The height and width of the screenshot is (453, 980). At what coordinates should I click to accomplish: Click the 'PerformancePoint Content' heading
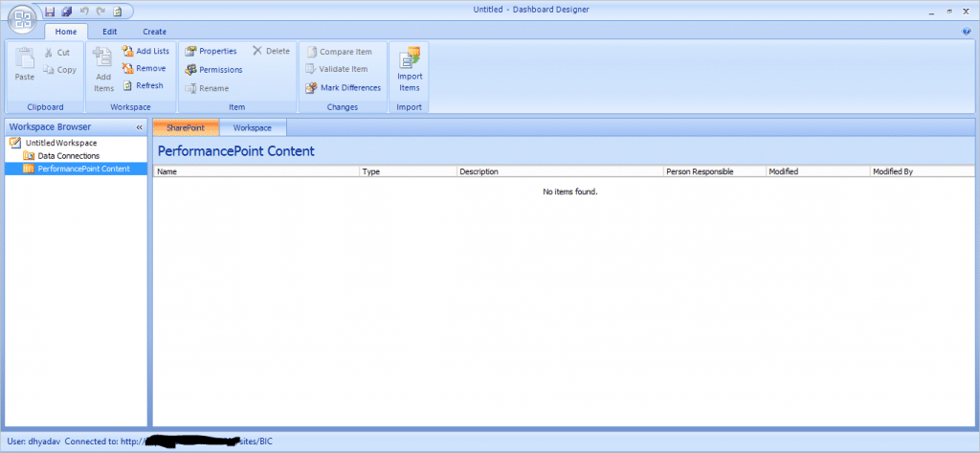[236, 151]
